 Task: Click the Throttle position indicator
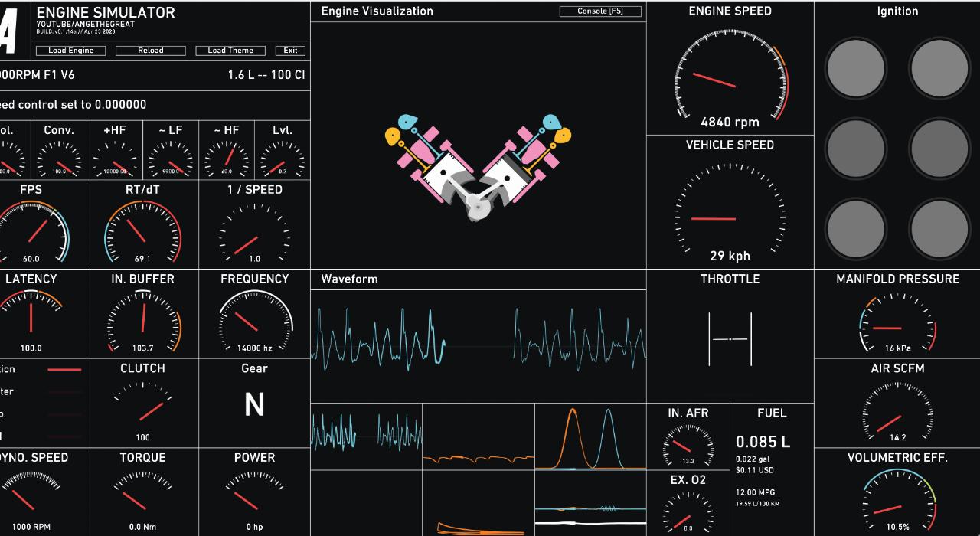point(730,338)
